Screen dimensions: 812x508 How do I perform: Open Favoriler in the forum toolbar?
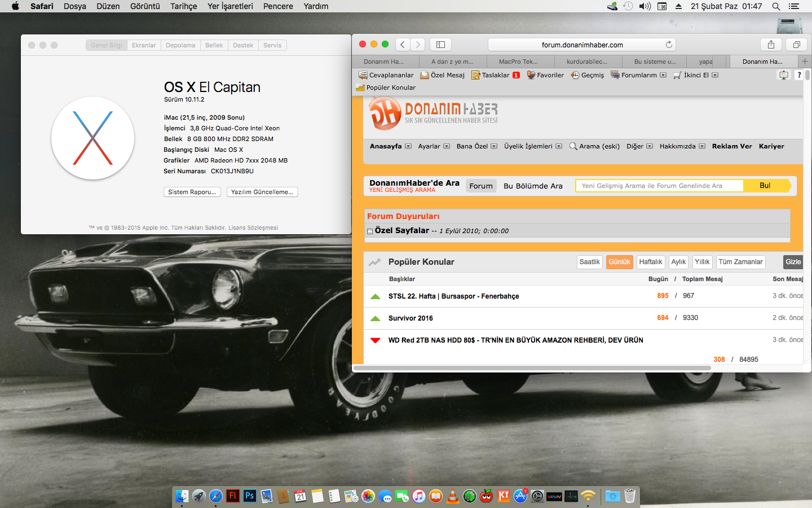545,75
